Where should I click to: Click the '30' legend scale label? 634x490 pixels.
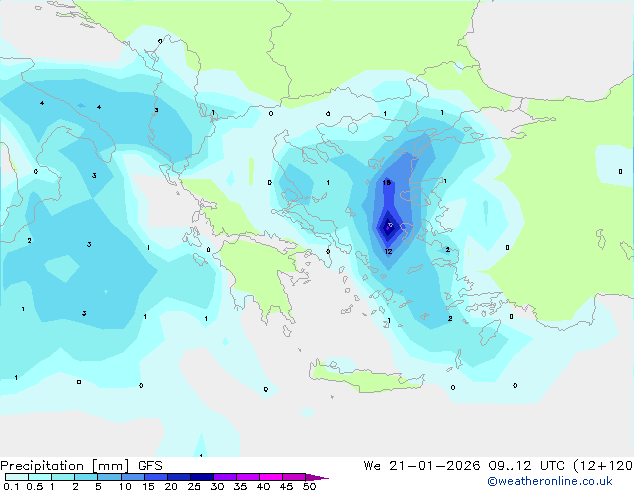(217, 486)
